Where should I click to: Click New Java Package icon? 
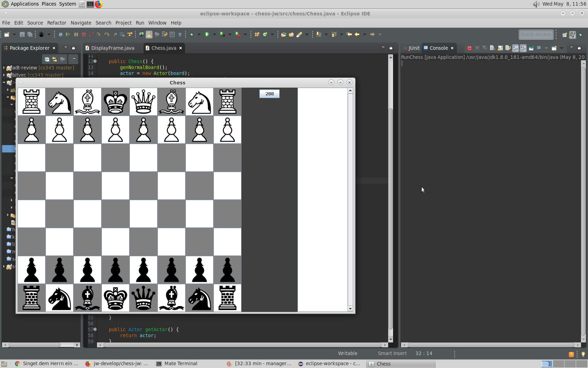tap(257, 34)
